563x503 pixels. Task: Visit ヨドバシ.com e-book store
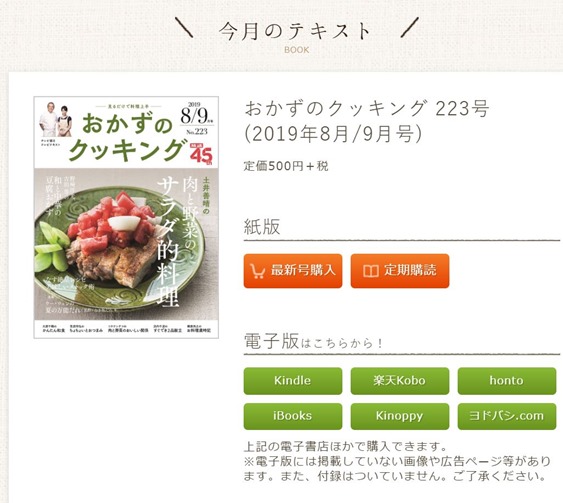(x=507, y=416)
